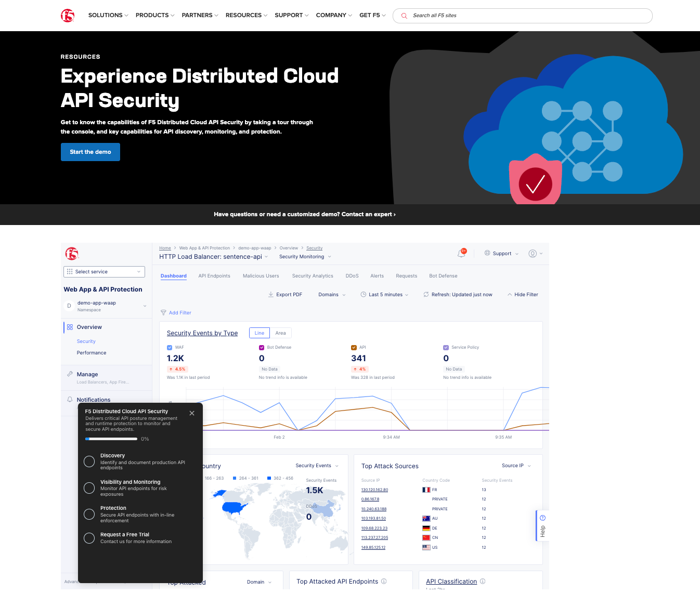Click the Add Filter funnel icon

coord(163,313)
